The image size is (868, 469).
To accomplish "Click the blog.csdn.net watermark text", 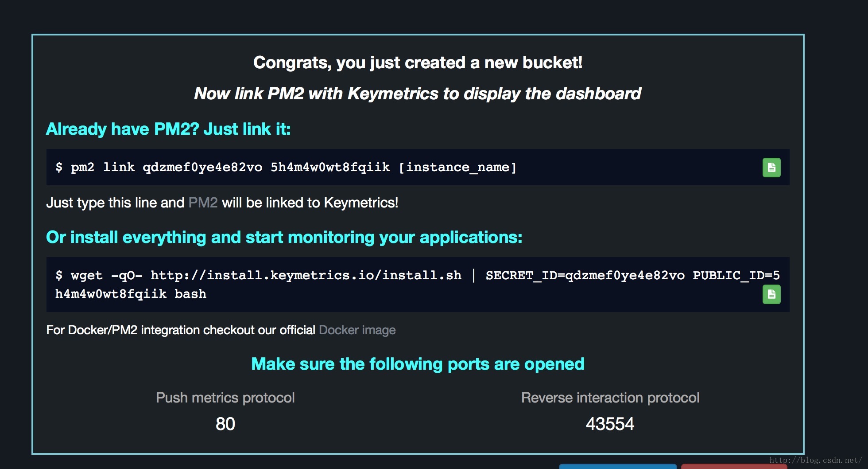I will [816, 460].
